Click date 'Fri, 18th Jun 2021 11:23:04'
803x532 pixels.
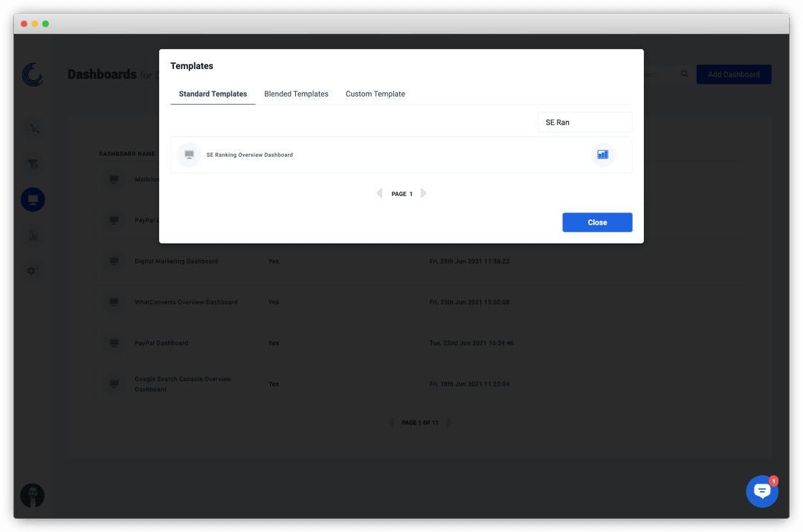point(469,384)
